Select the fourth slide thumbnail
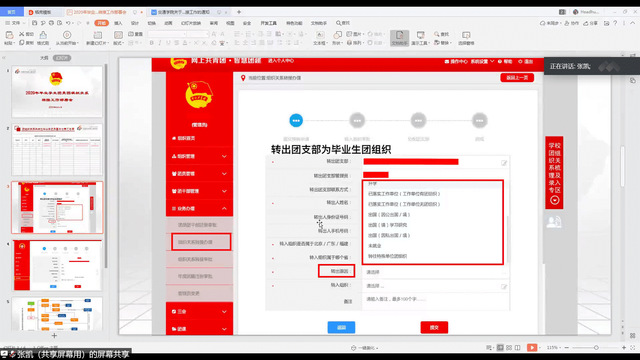The width and height of the screenshot is (640, 360). [58, 265]
